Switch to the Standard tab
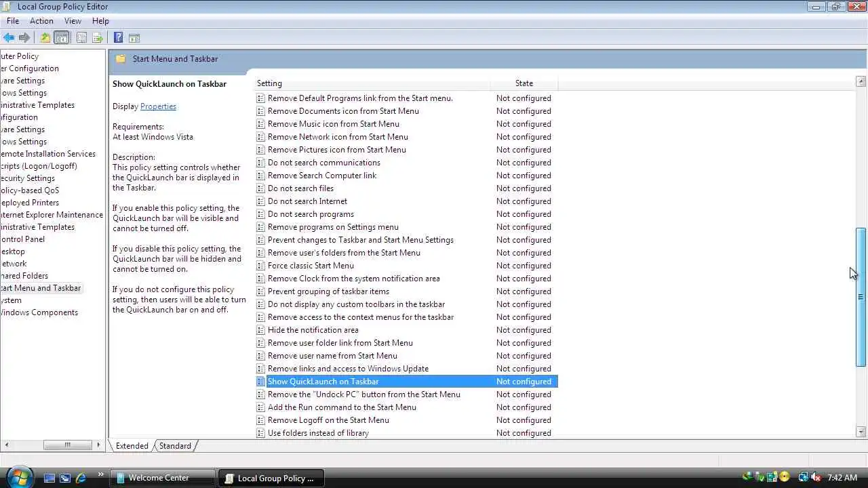 tap(175, 446)
